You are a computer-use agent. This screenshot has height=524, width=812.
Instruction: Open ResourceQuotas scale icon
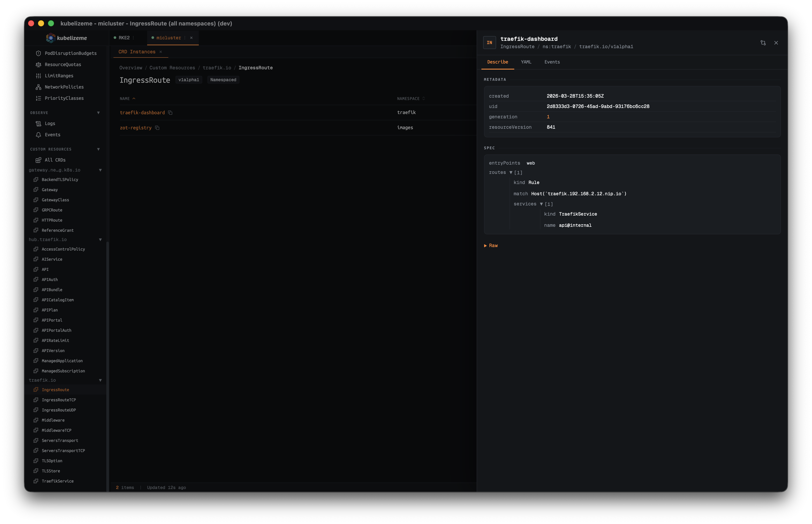(x=38, y=65)
